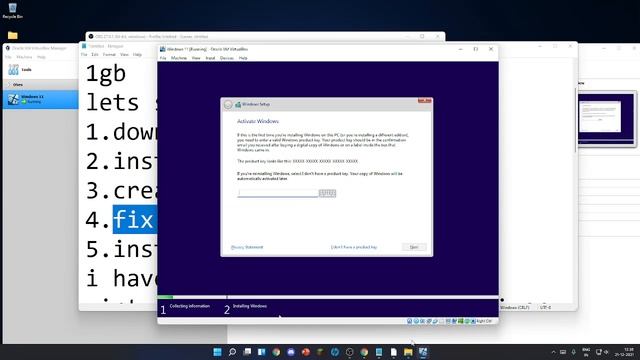The image size is (640, 360).
Task: Open the yellow folder on the desktop
Action: point(13,36)
